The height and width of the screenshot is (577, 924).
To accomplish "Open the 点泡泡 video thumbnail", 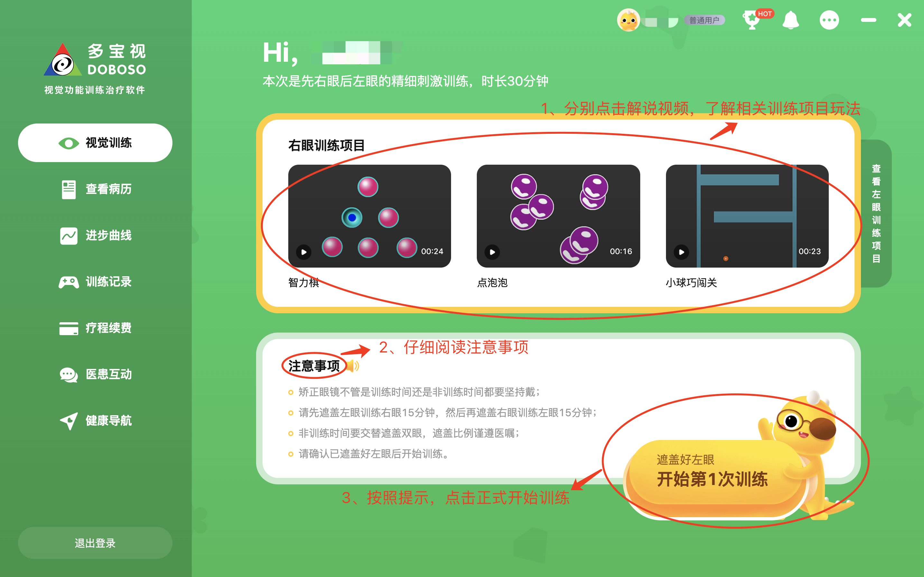I will pos(558,216).
